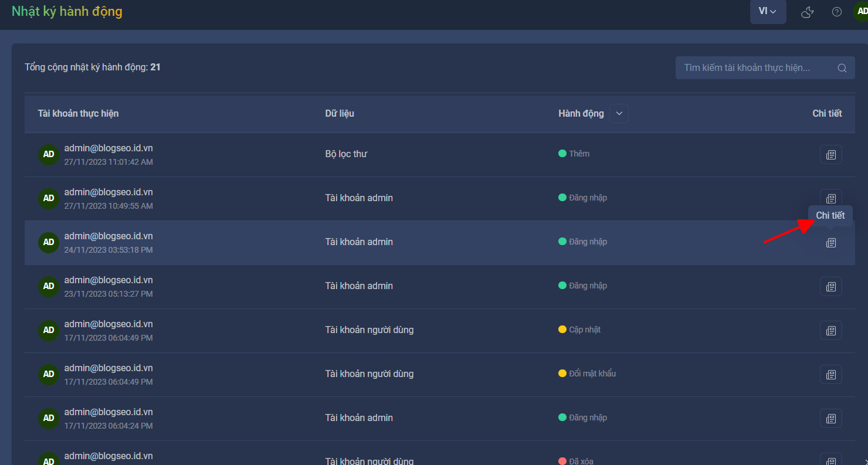Toggle dark mode with the moon icon

coord(808,12)
